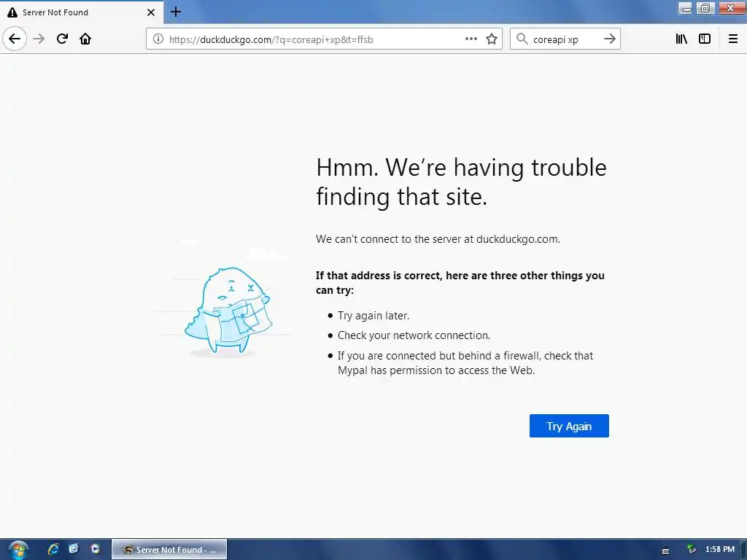
Task: Click the second quick launch taskbar icon
Action: (74, 549)
